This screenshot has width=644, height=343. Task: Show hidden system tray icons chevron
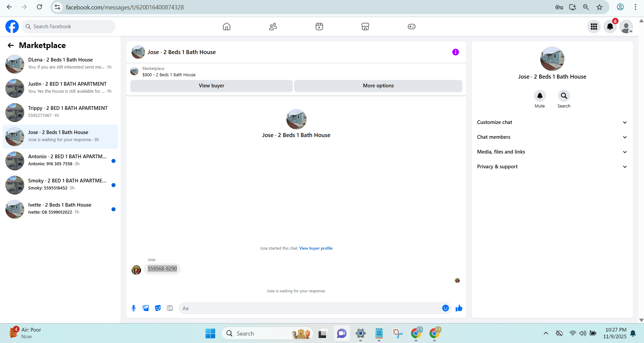(546, 333)
